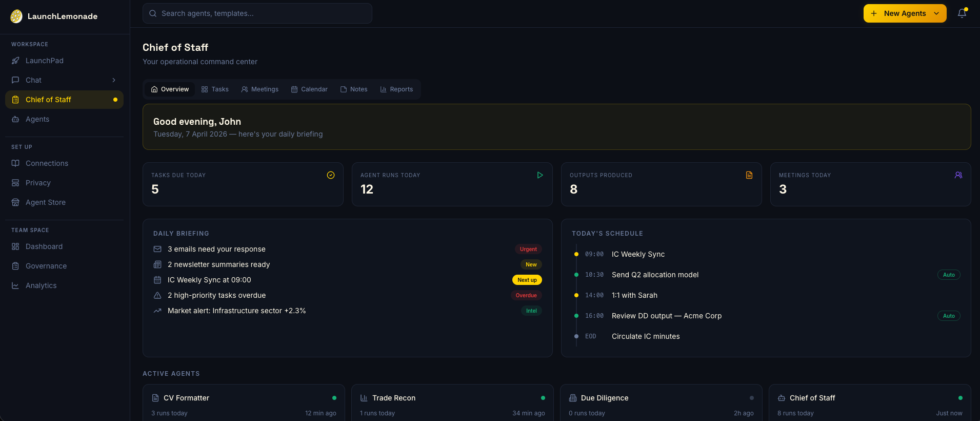Click the Meetings Today people icon

958,175
